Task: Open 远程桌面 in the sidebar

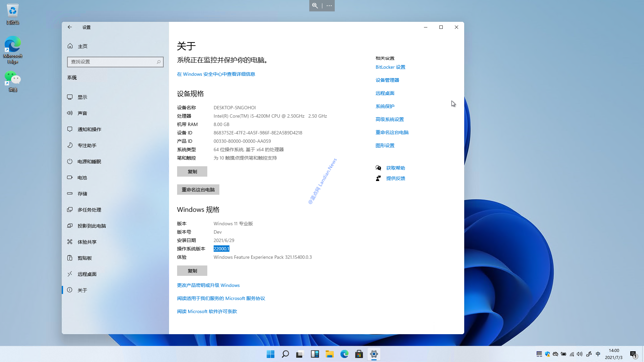Action: (115, 274)
